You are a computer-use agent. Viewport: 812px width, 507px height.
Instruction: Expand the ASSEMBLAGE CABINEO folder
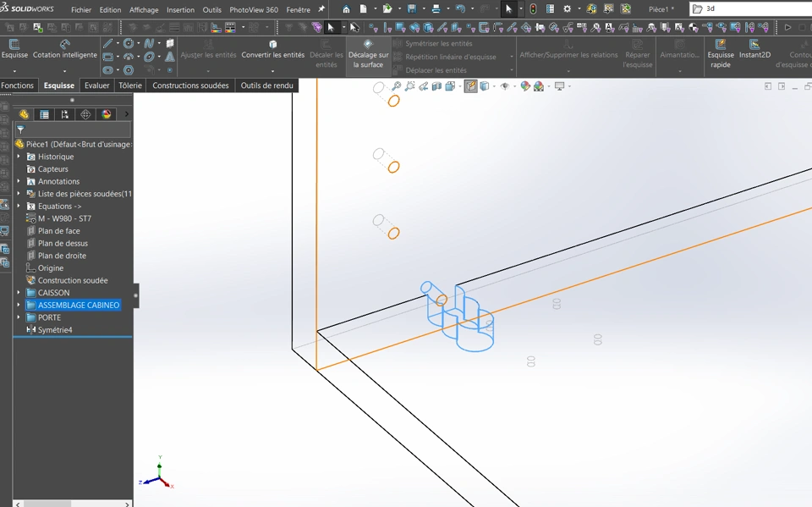(19, 306)
